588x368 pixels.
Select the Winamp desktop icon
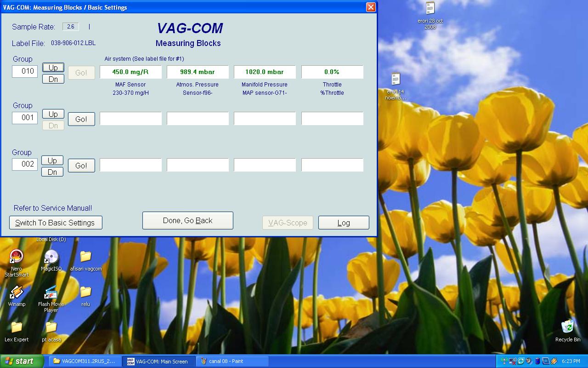17,293
